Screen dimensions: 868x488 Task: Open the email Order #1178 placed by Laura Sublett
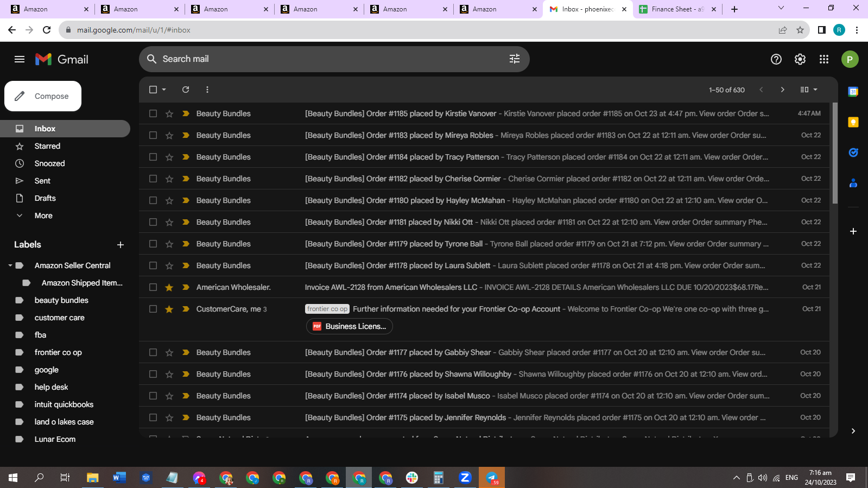(484, 265)
